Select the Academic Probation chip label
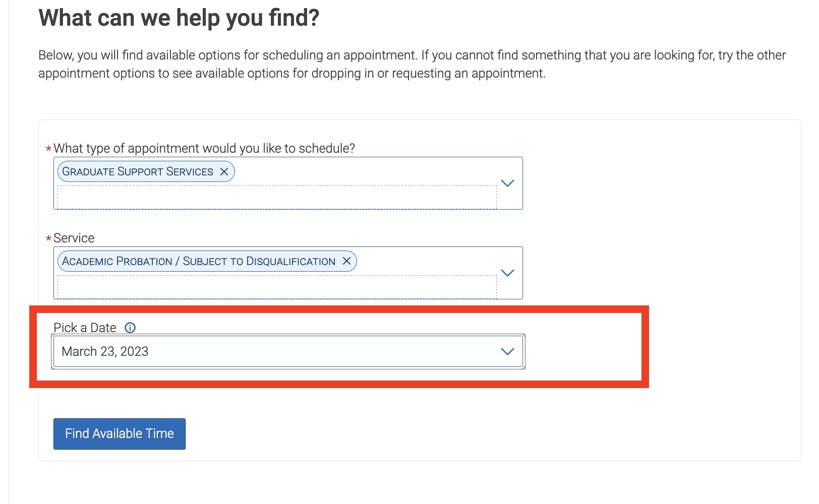The height and width of the screenshot is (504, 819). click(199, 261)
